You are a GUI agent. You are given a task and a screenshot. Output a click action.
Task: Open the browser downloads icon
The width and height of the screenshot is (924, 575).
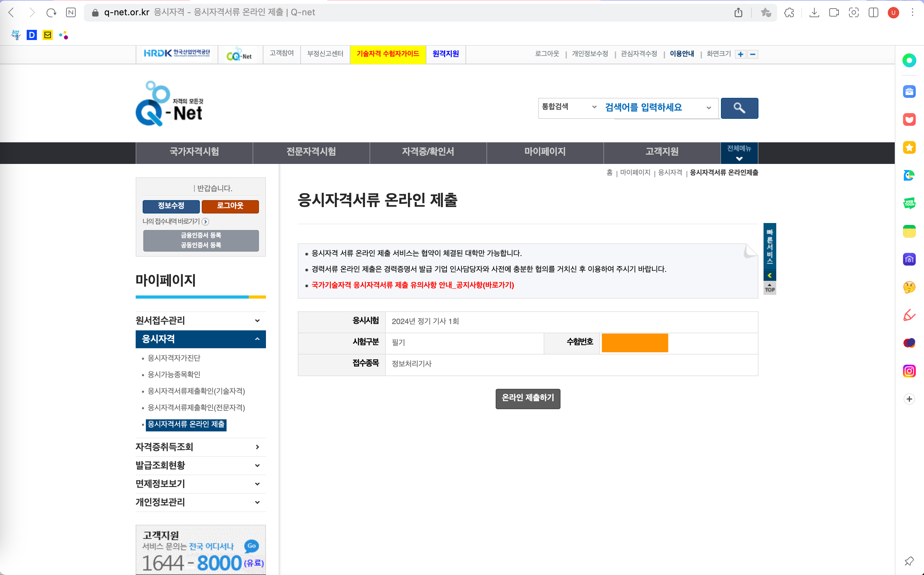814,13
